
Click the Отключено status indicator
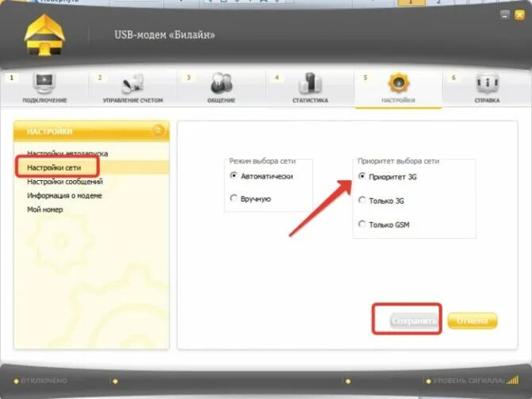pos(40,381)
